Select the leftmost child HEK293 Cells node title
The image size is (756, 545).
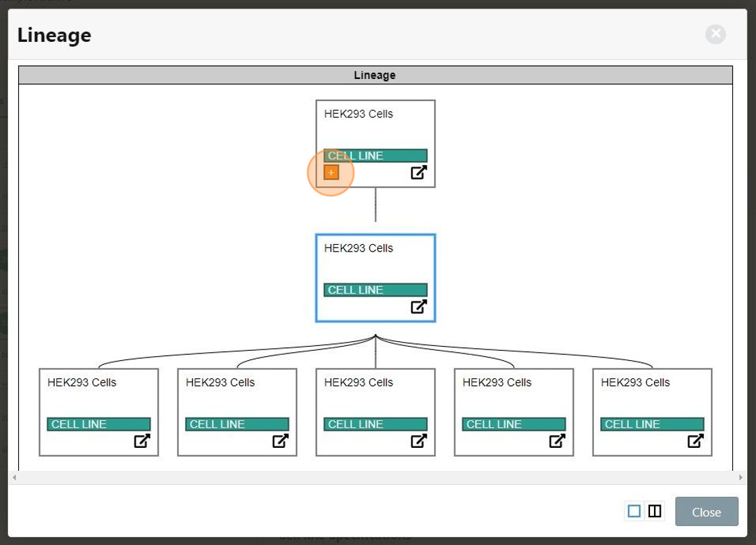pyautogui.click(x=82, y=382)
